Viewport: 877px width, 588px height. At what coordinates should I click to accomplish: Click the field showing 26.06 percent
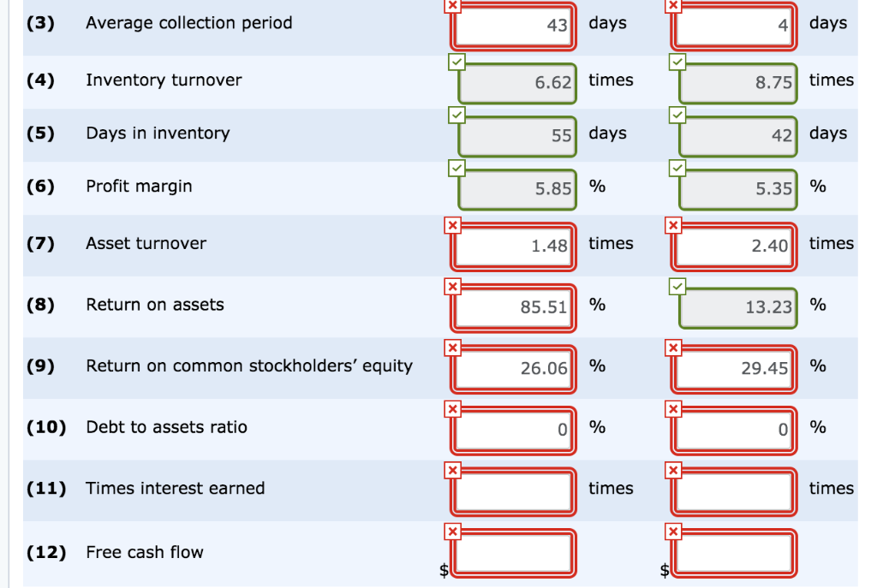(512, 368)
